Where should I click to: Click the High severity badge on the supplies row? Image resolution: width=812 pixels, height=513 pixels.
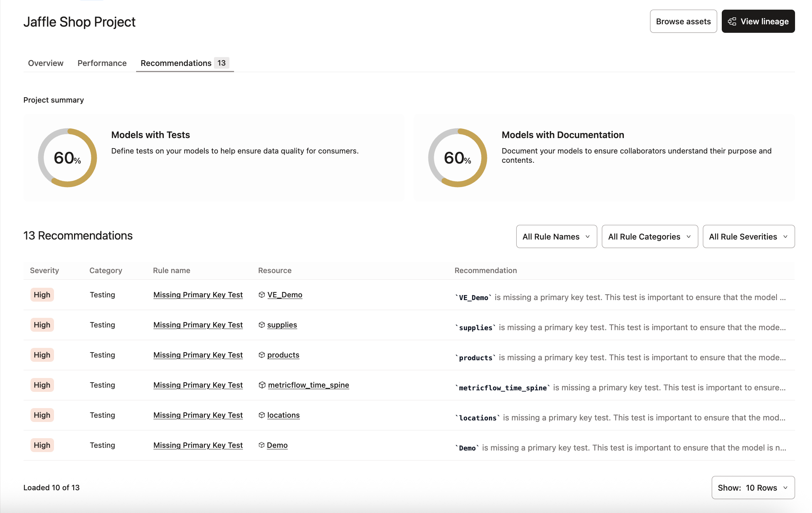42,324
